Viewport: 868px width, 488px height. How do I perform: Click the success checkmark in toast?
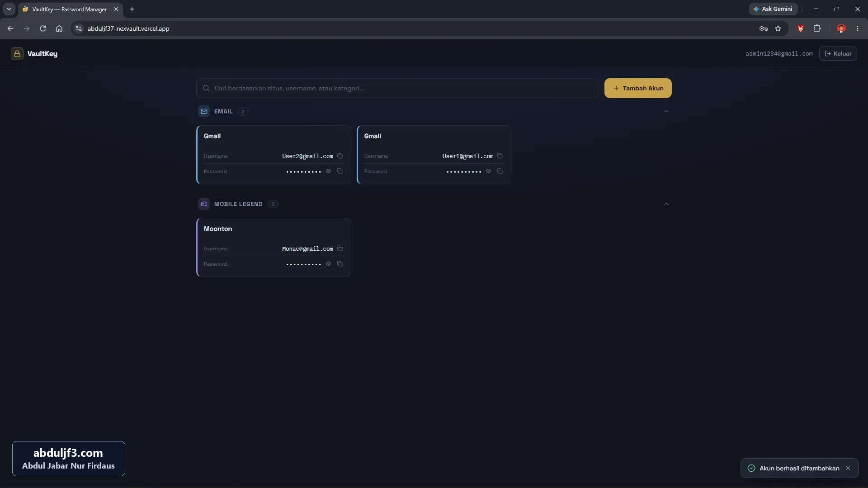751,468
